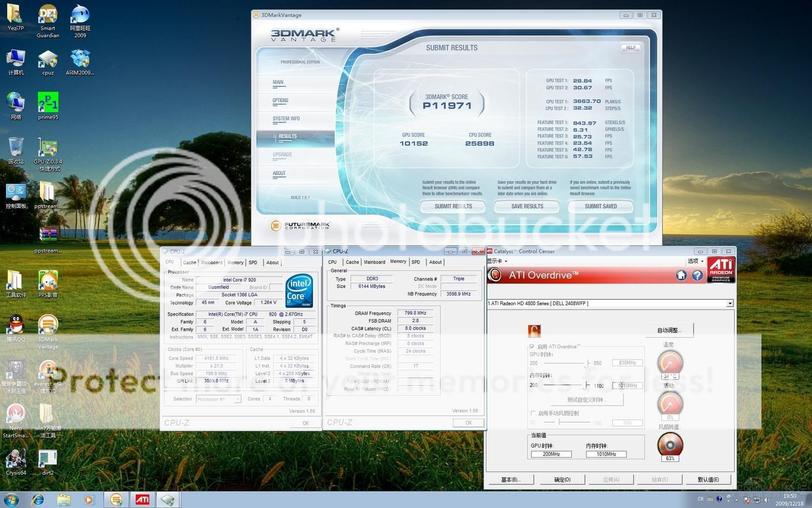Click the 确定(O) button in Catalyst

(562, 479)
